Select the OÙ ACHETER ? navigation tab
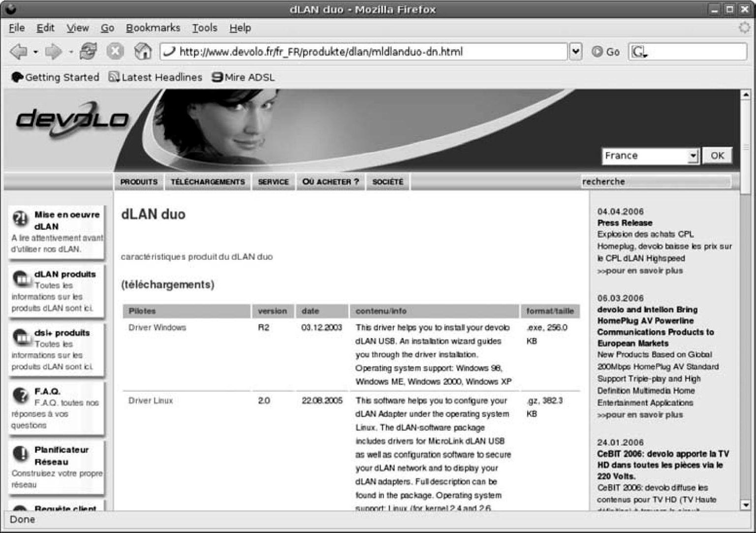The height and width of the screenshot is (533, 756). click(x=331, y=182)
